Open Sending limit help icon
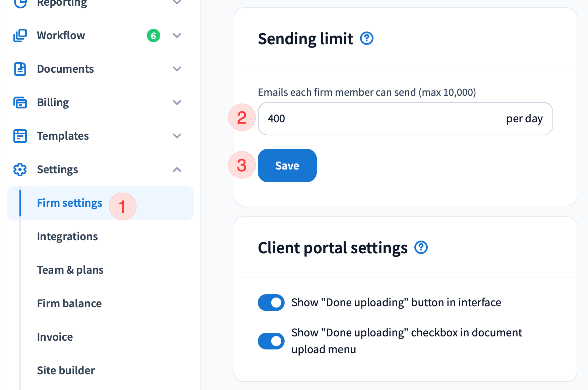 (367, 38)
